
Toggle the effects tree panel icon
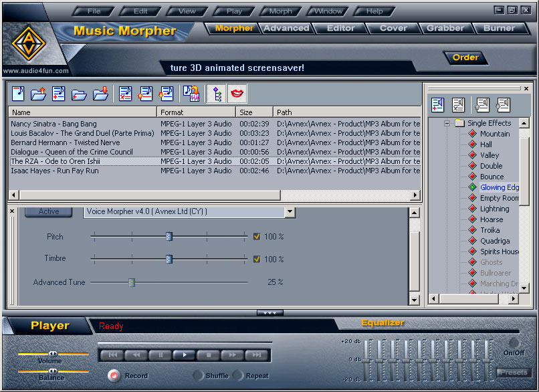(216, 94)
